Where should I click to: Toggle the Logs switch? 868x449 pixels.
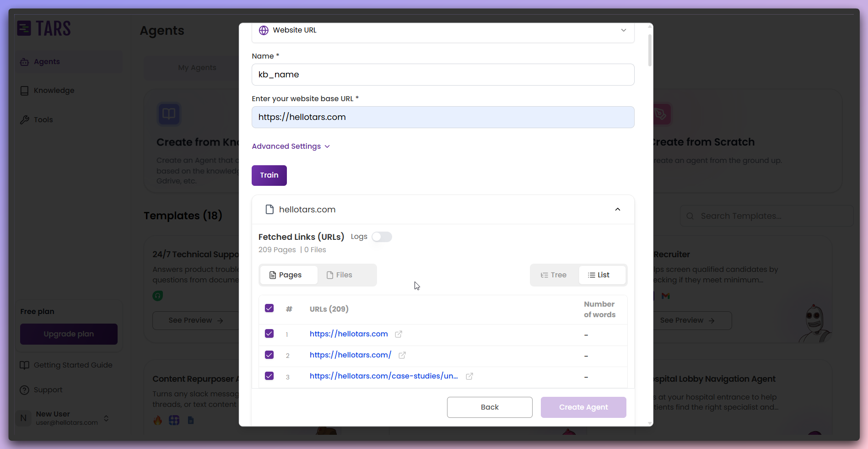click(382, 237)
